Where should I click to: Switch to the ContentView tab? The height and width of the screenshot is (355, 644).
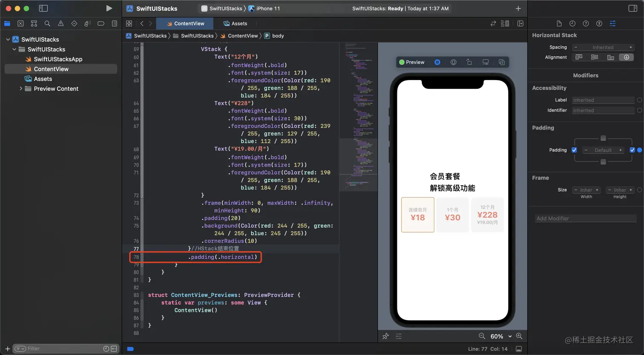pyautogui.click(x=185, y=23)
